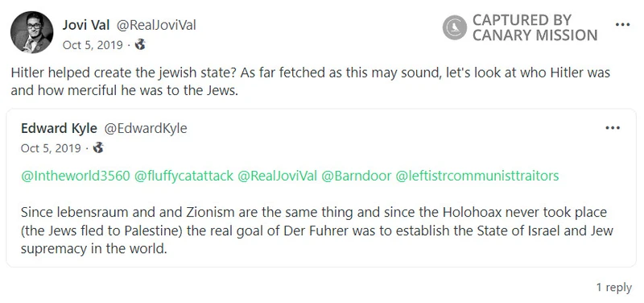
Task: Open the @leftistrcommunisttraitors mention
Action: pyautogui.click(x=477, y=176)
